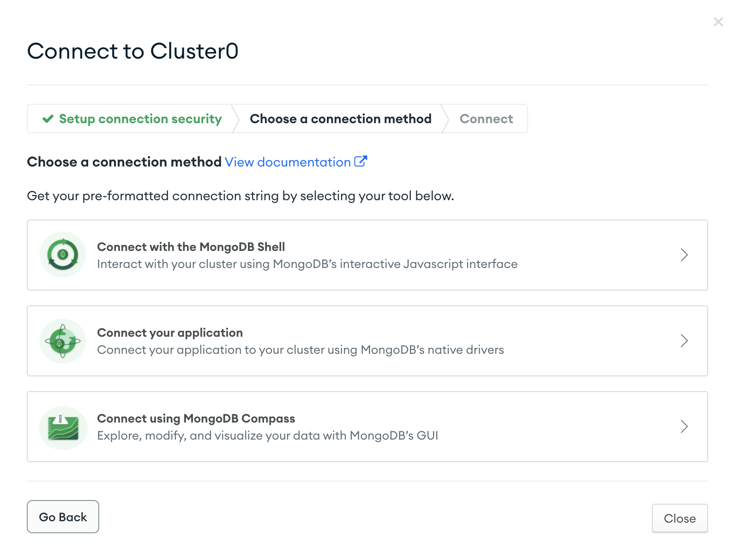734x560 pixels.
Task: Click the green checkmark on the security step
Action: 47,119
